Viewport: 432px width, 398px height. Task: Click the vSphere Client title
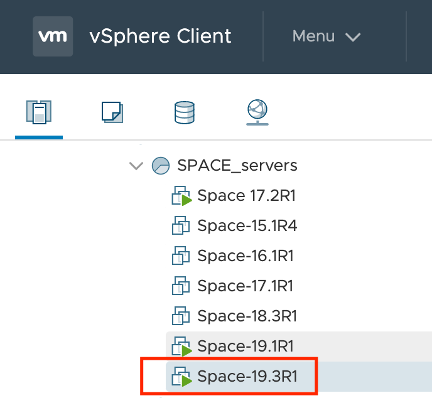(x=160, y=36)
